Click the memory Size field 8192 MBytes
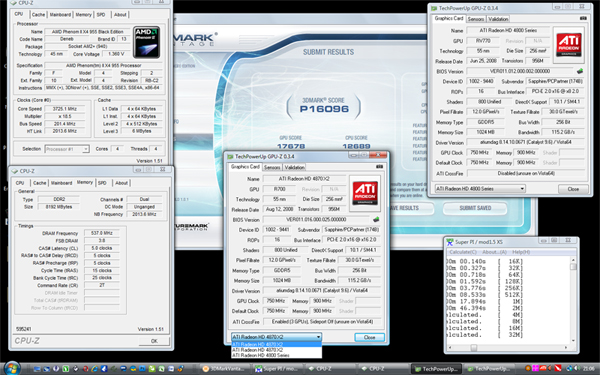 coord(62,207)
